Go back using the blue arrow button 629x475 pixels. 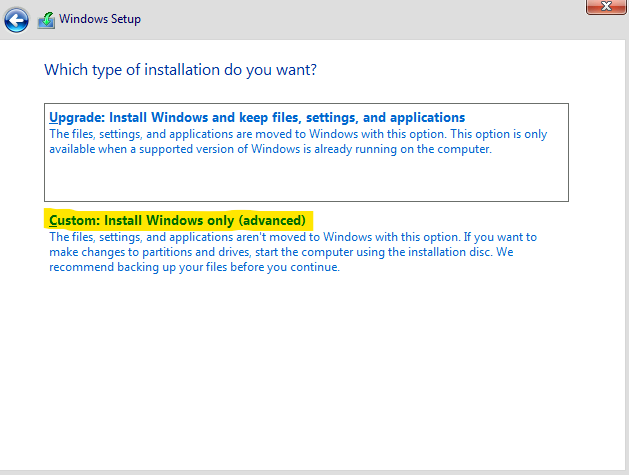(x=16, y=20)
